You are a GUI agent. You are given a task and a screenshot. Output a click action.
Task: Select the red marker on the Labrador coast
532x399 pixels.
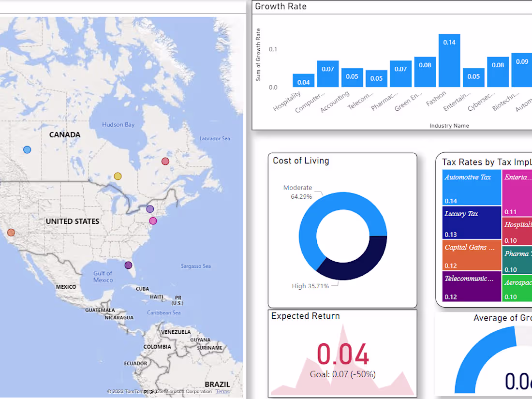coord(165,161)
